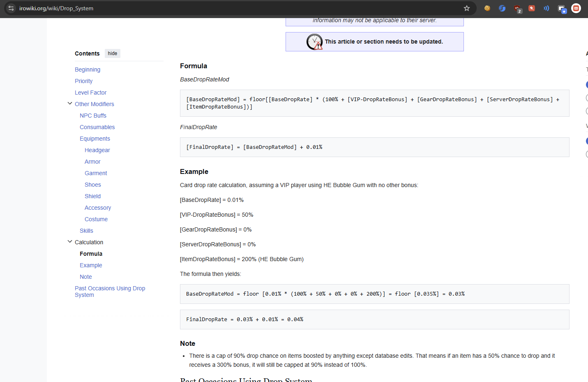Image resolution: width=588 pixels, height=382 pixels.
Task: Click the blue sound waves extension icon
Action: pos(546,8)
